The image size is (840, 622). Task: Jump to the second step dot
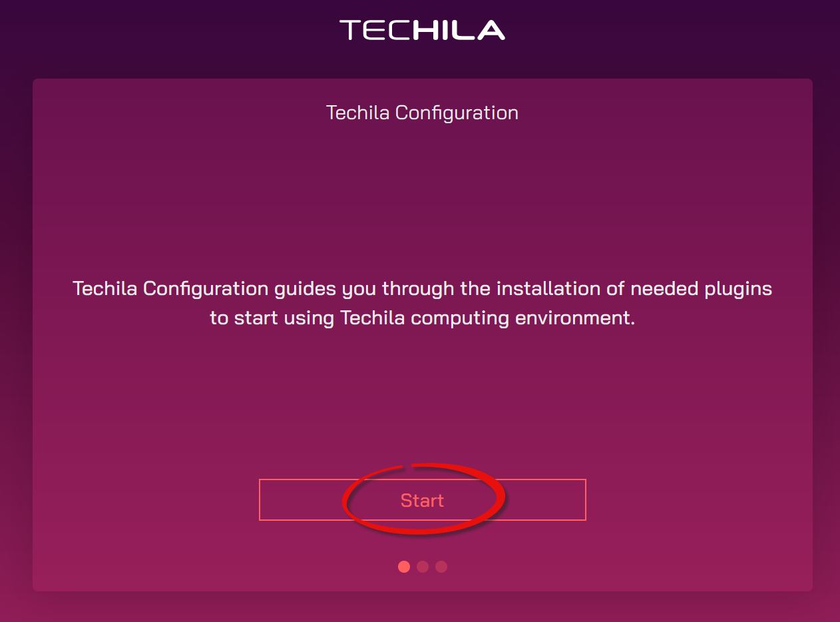423,567
